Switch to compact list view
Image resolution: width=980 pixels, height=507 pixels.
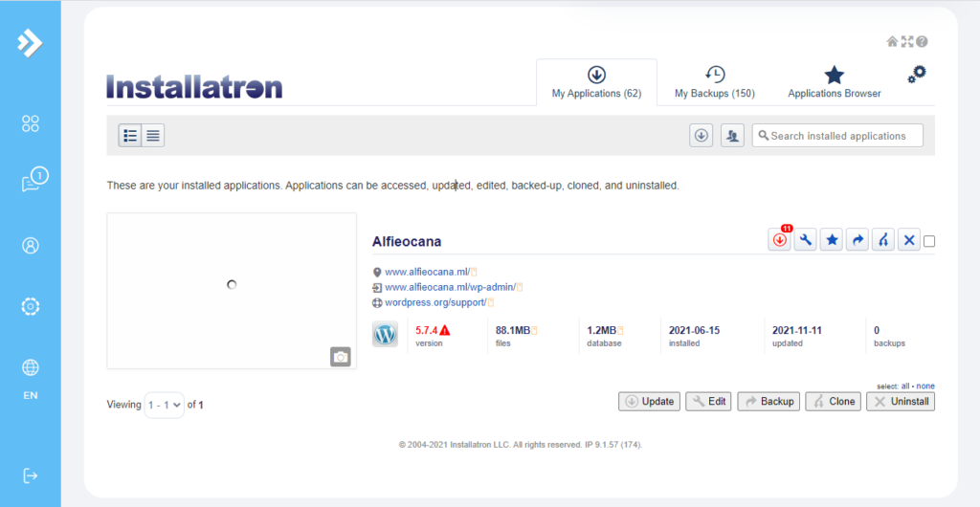pos(153,136)
